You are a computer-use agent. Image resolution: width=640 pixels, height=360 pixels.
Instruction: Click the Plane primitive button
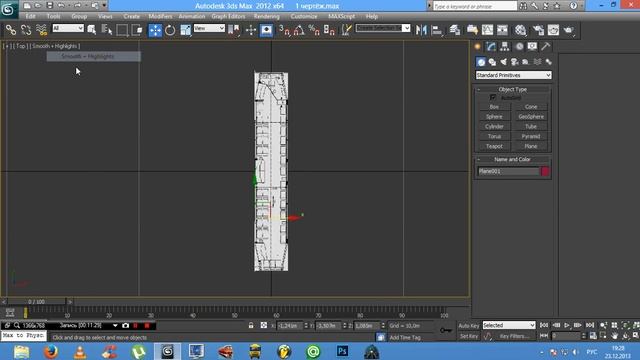click(x=531, y=146)
